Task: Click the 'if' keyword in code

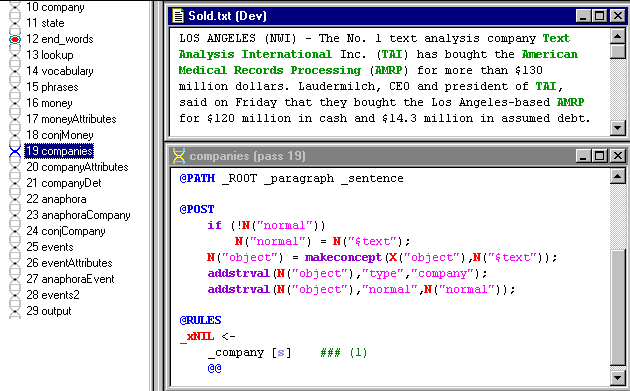Action: click(215, 225)
